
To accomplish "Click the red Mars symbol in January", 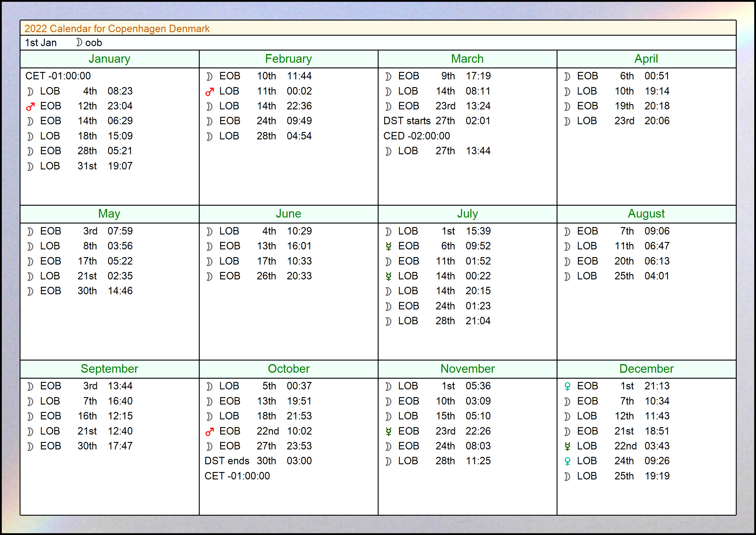I will click(x=30, y=106).
